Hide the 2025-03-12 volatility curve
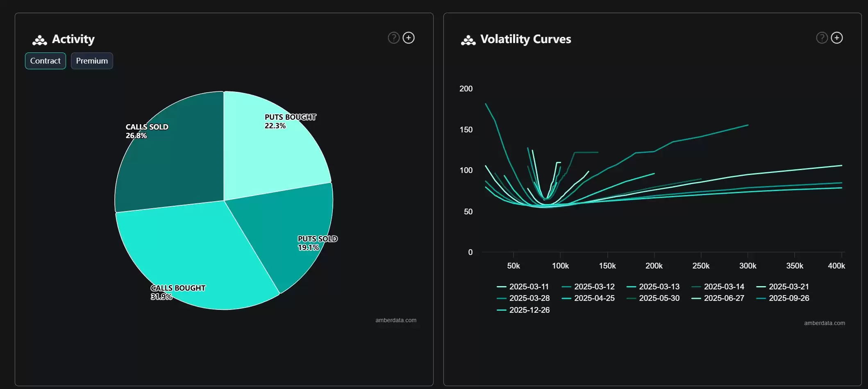The image size is (868, 389). (588, 287)
